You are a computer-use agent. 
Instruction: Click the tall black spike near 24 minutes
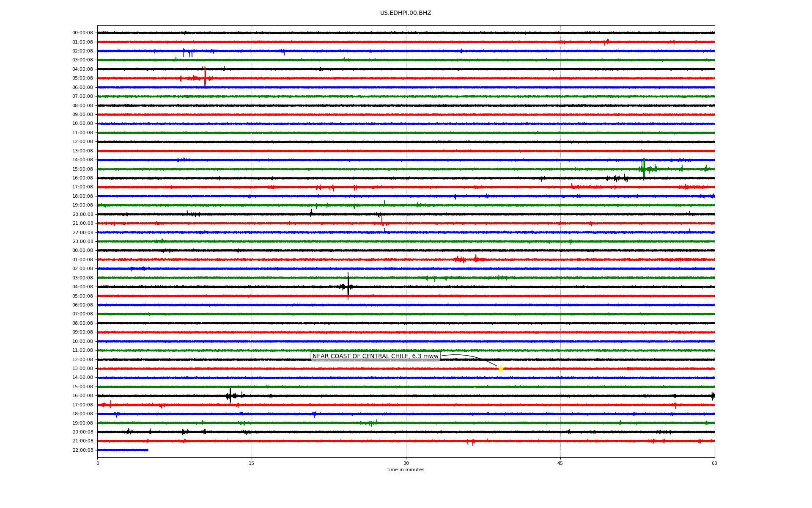(x=348, y=286)
